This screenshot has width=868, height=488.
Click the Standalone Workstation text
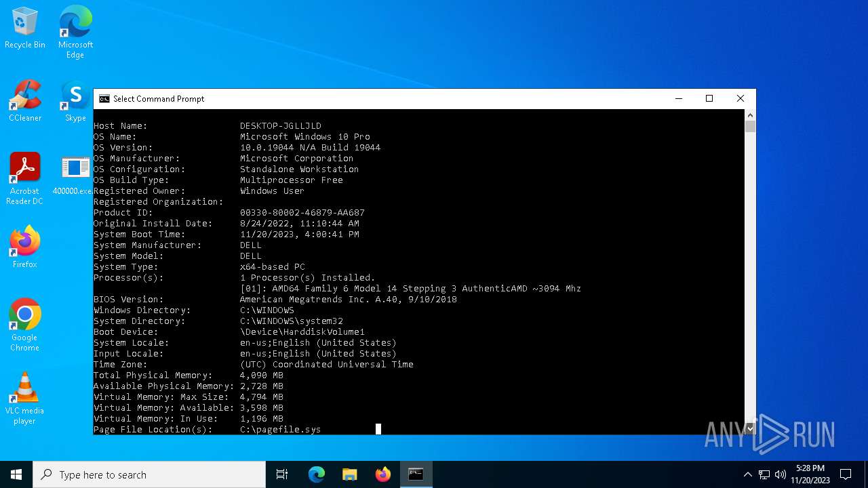pyautogui.click(x=300, y=169)
